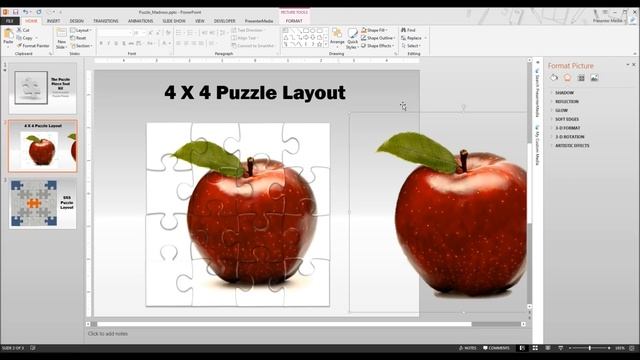640x360 pixels.
Task: Fit slide to current window
Action: point(632,348)
